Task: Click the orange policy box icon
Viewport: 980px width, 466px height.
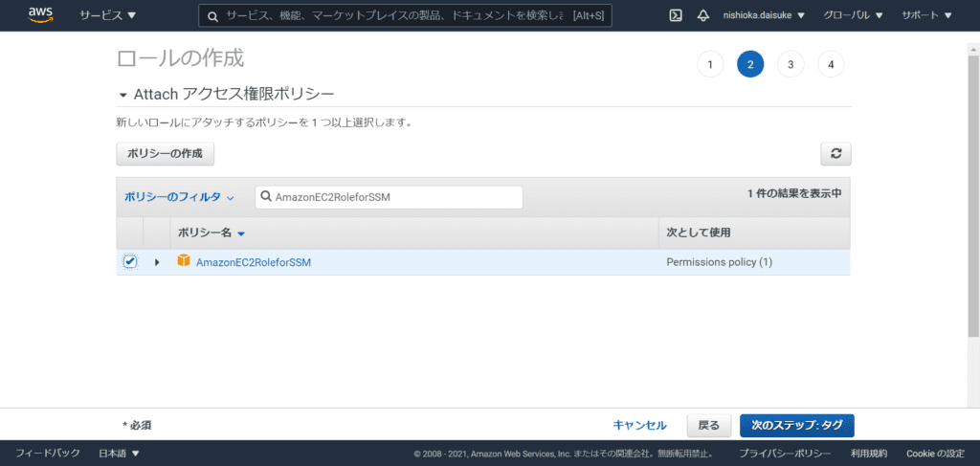Action: point(184,261)
